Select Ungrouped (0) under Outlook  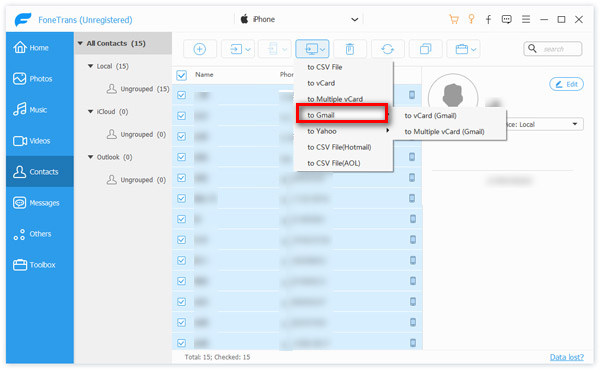(136, 180)
